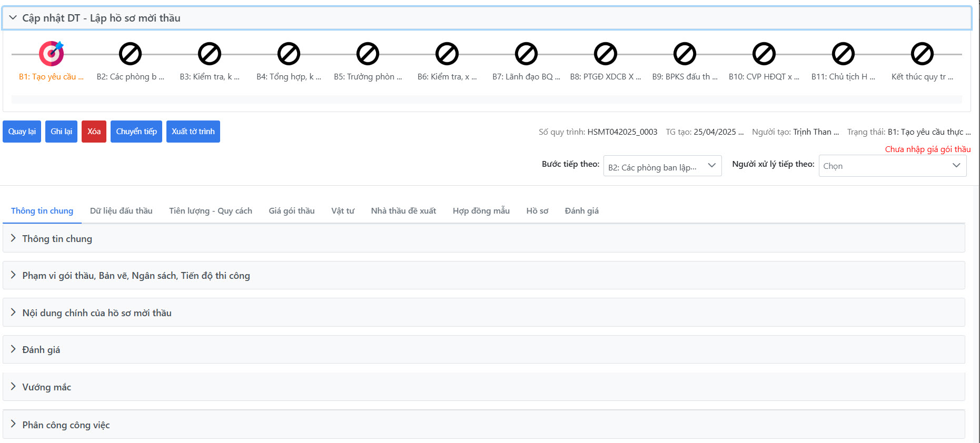Screen dimensions: 980x443
Task: Open the Hợp đồng mẫu tab
Action: (481, 211)
